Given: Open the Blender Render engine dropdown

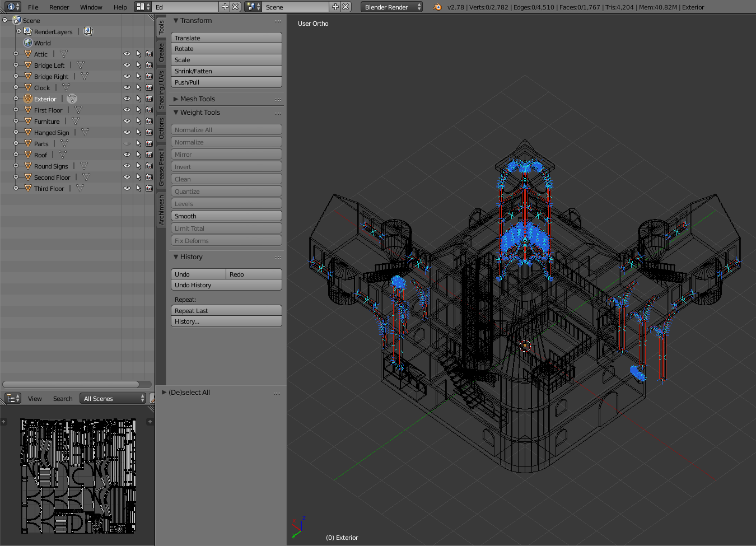Looking at the screenshot, I should 392,7.
